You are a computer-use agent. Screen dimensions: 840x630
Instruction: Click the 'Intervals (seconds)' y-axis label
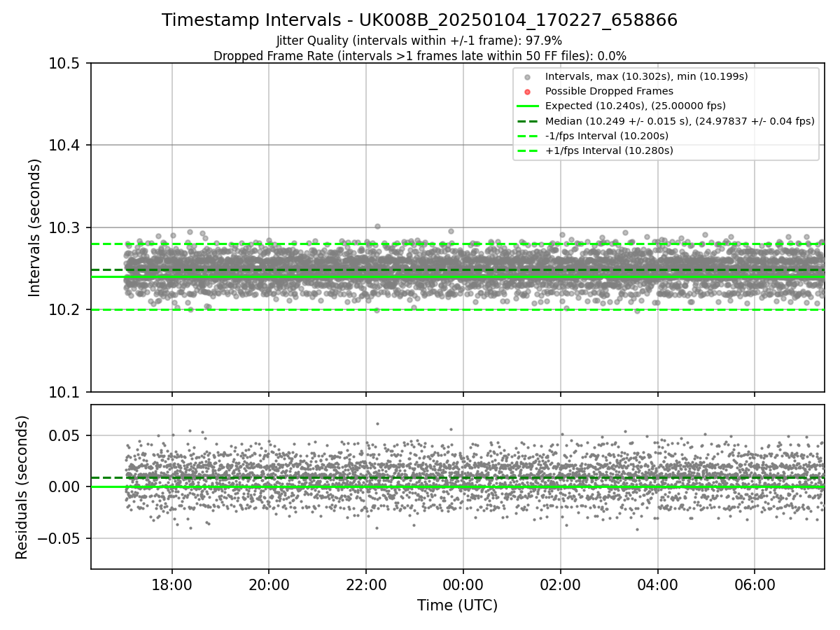35,227
